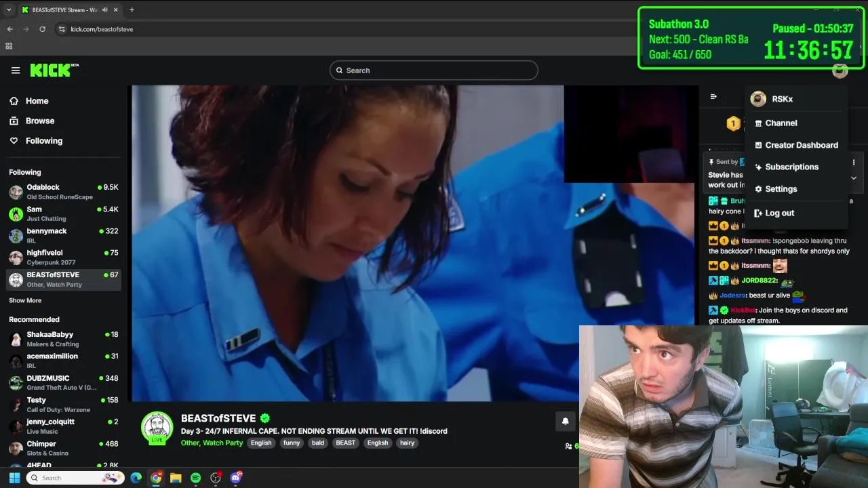Click username JORD8822 in chat

point(757,280)
